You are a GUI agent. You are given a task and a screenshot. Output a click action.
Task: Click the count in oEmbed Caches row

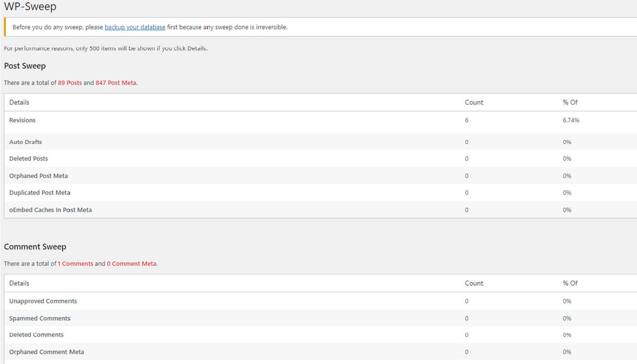point(466,210)
